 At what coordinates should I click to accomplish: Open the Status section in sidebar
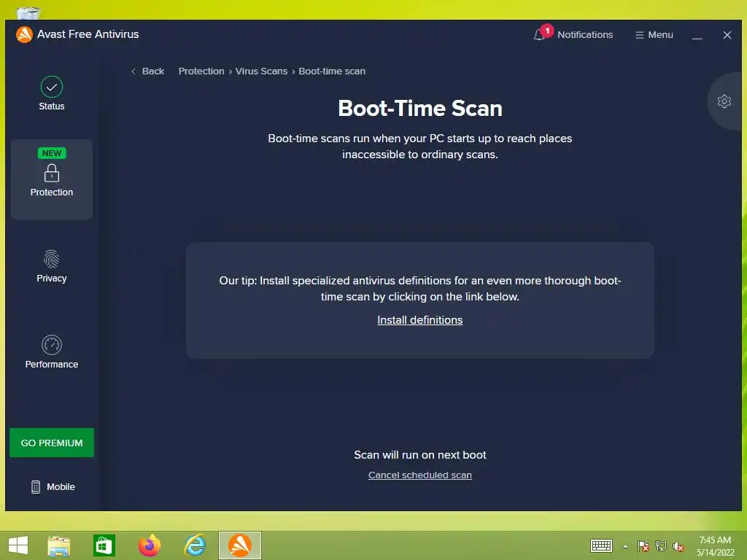[52, 94]
